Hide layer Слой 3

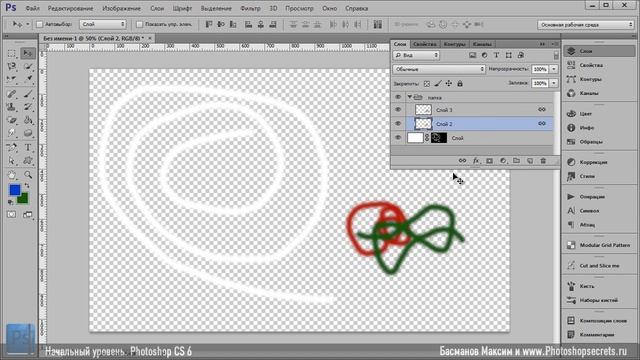[x=398, y=109]
